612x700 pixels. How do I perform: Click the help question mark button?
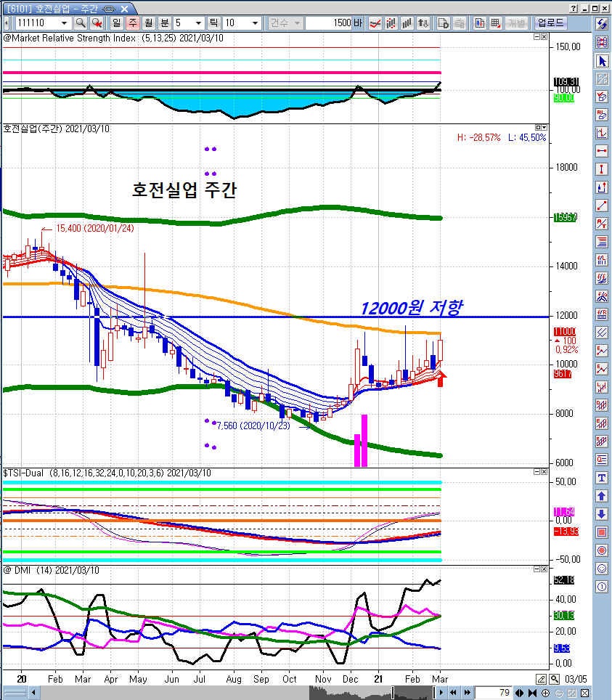(574, 8)
